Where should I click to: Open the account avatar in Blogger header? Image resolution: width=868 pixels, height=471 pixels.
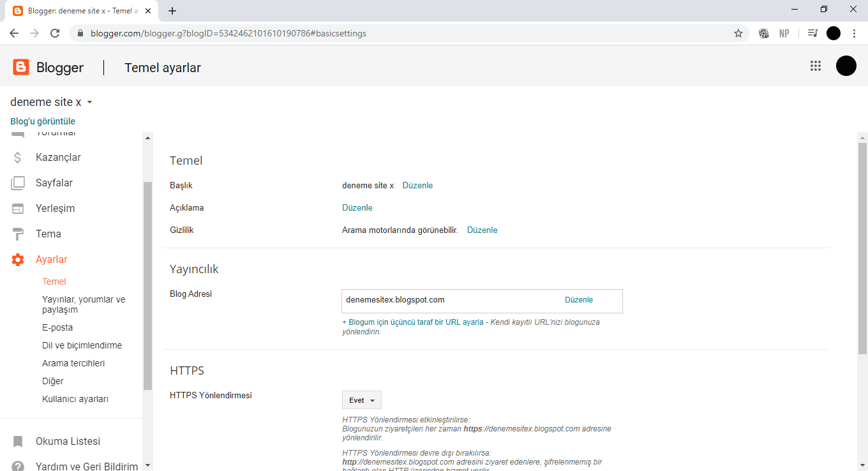[846, 66]
